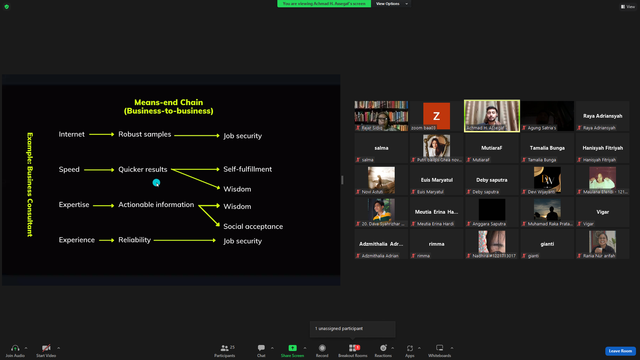Click the green Share Screen icon
The image size is (640, 360).
(x=293, y=348)
